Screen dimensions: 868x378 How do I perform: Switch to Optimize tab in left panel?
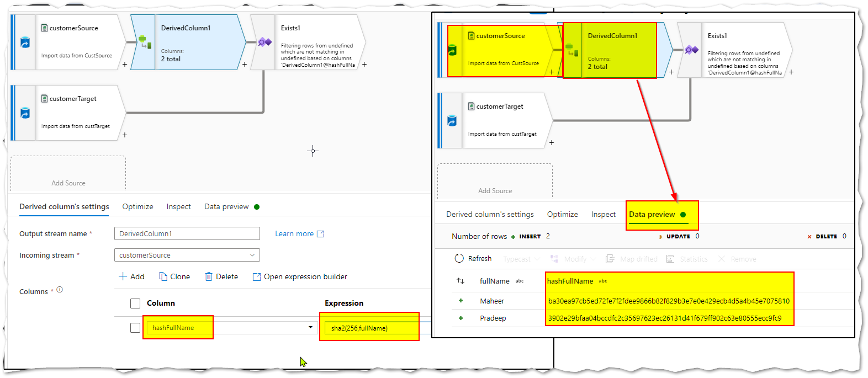pos(137,207)
